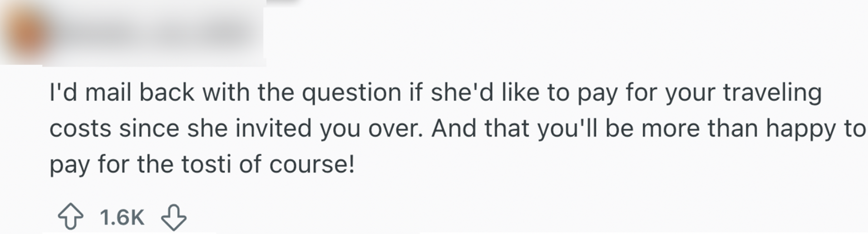This screenshot has height=234, width=868.
Task: Click the word "traveling" in the comment
Action: point(772,93)
